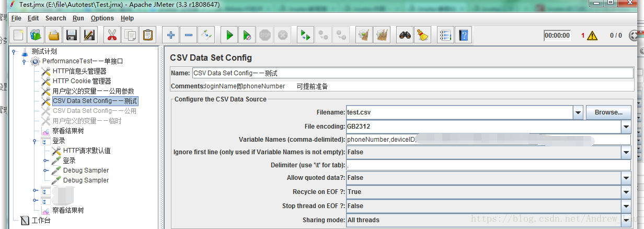Open the Options menu

point(102,18)
